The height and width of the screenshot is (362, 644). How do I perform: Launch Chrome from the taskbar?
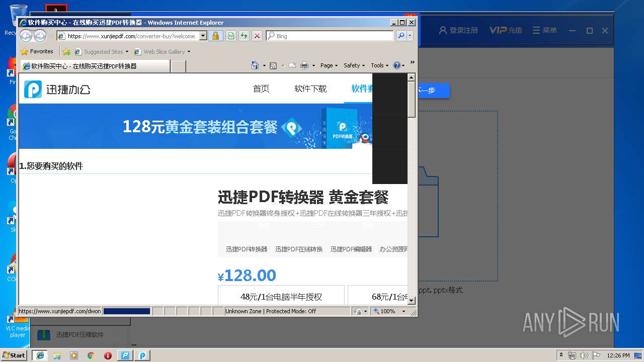91,355
